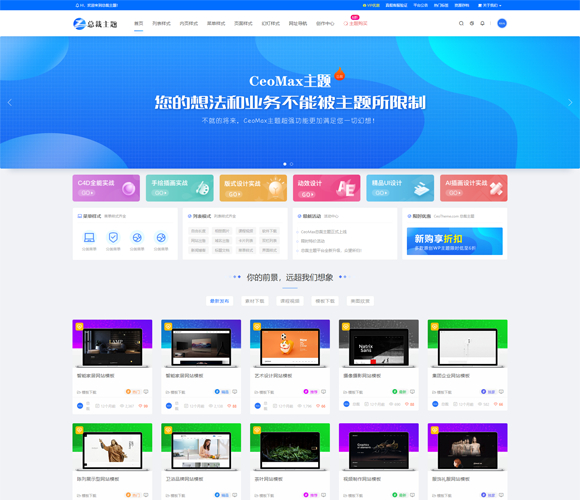The height and width of the screenshot is (500, 580).
Task: Click the red 主题购买 nav link
Action: tap(355, 23)
